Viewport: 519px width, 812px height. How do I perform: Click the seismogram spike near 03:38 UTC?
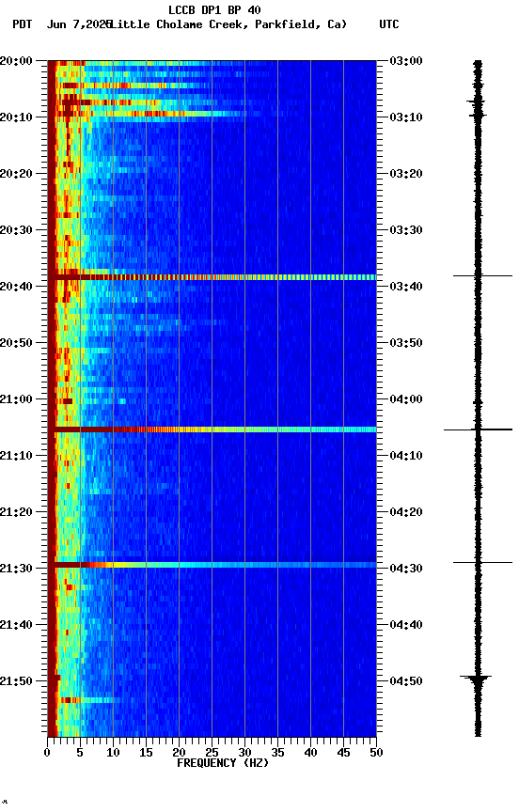coord(482,276)
